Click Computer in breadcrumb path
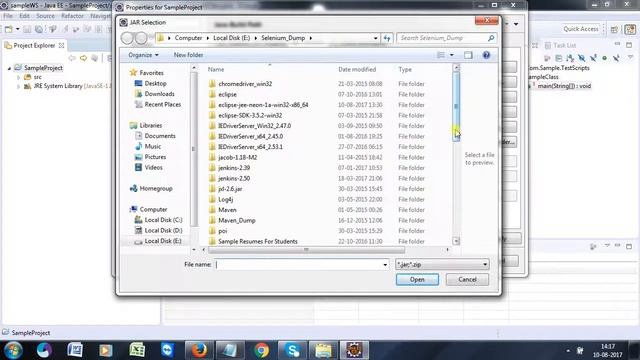Viewport: 640px width, 360px height. click(x=188, y=38)
